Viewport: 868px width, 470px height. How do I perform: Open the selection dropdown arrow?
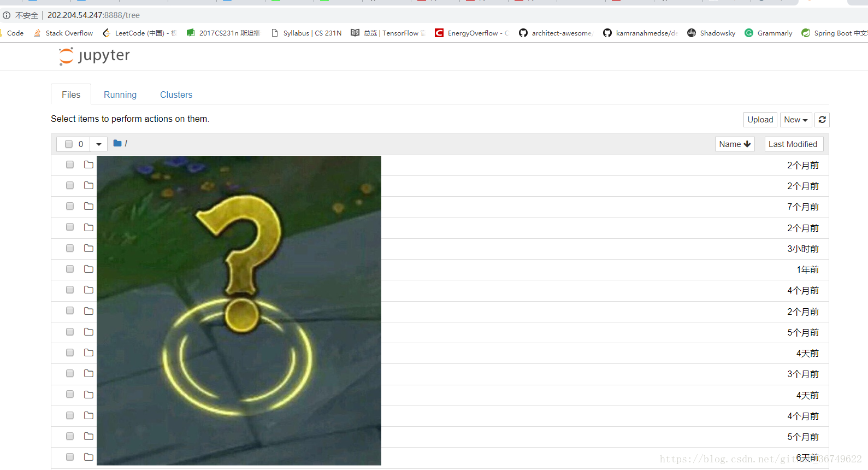(99, 144)
